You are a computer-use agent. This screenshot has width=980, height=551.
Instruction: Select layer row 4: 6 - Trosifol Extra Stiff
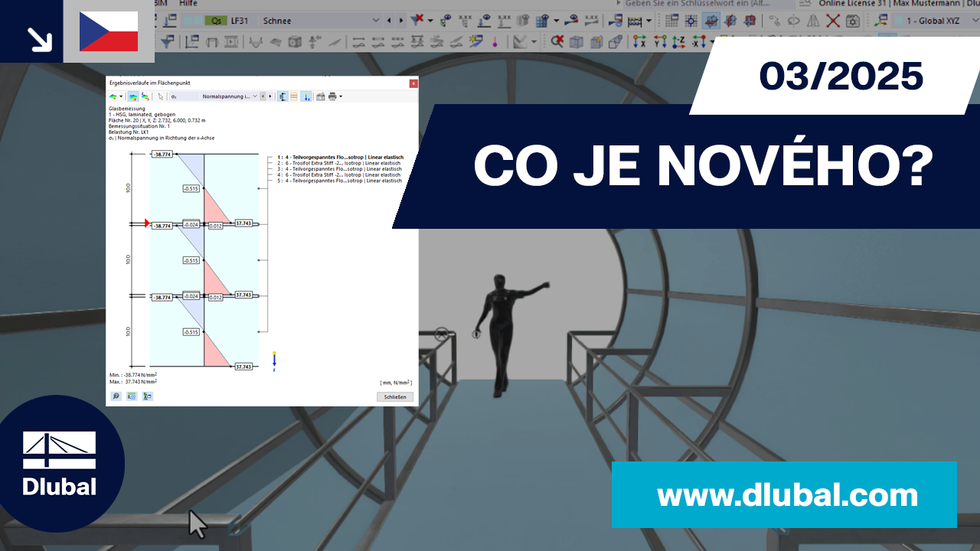339,175
